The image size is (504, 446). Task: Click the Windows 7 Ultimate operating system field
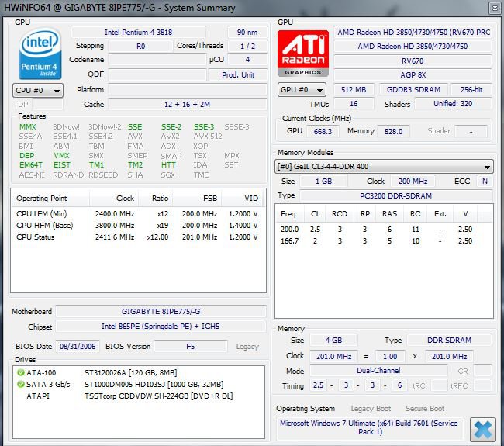click(369, 427)
